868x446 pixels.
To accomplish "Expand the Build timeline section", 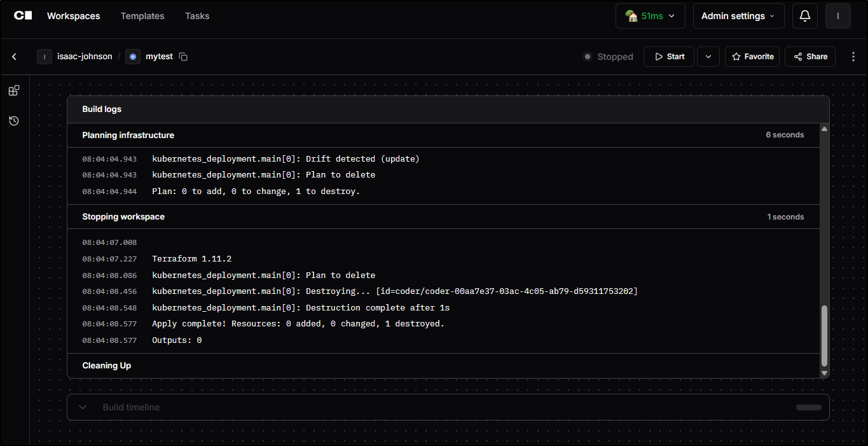I will point(82,407).
